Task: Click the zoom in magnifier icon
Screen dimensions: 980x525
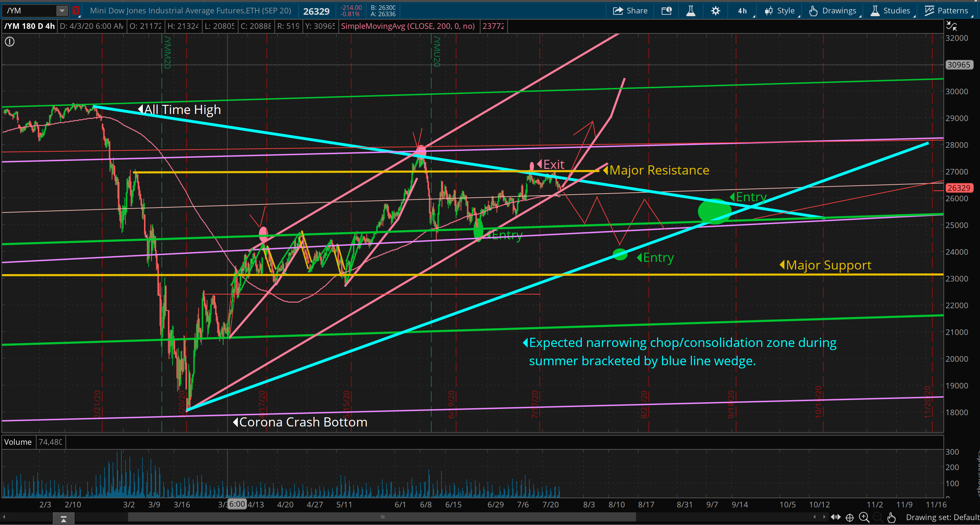Action: (864, 517)
